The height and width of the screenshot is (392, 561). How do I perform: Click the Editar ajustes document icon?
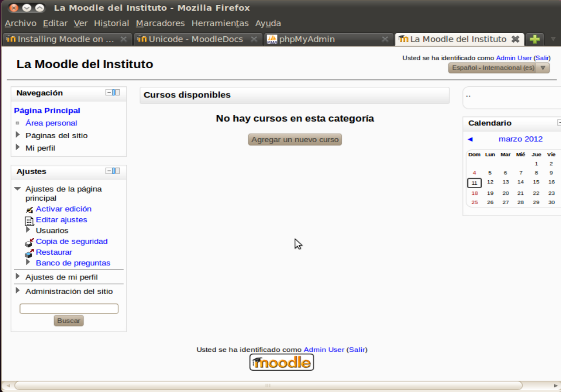tap(29, 221)
